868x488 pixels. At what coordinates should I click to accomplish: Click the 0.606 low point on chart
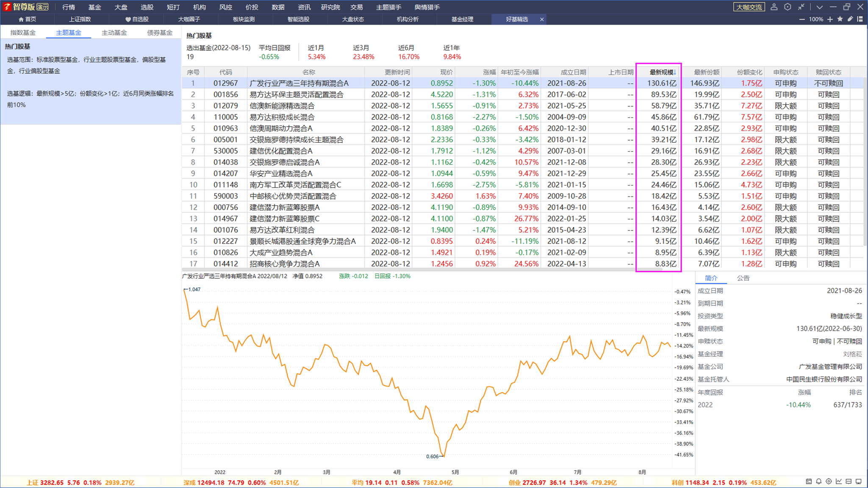coord(432,456)
